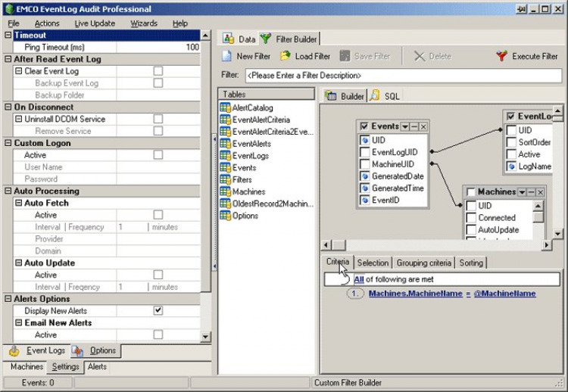Collapse the After Read Event Log section
The width and height of the screenshot is (568, 392).
(8, 59)
